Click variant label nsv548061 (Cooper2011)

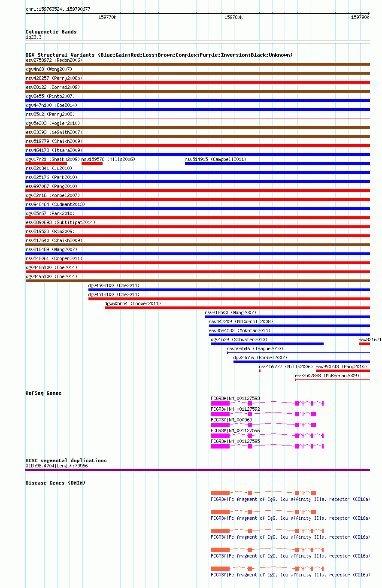[x=54, y=258]
